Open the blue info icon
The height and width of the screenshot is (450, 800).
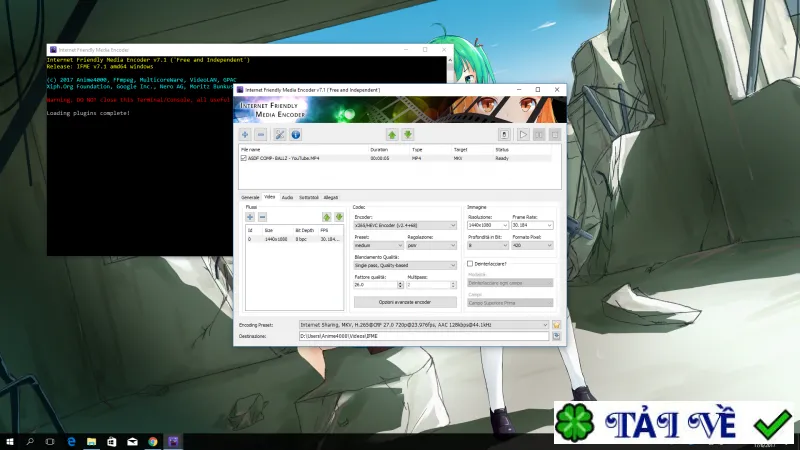click(295, 135)
